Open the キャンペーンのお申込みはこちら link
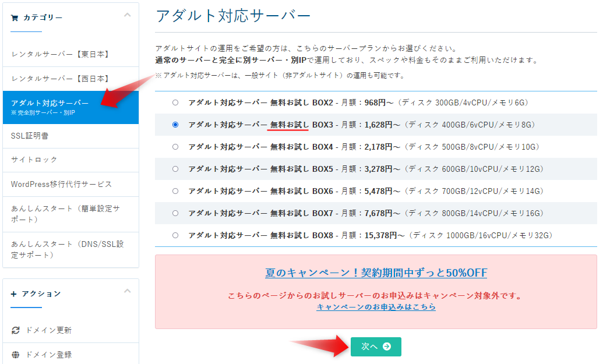The image size is (603, 364). (376, 306)
